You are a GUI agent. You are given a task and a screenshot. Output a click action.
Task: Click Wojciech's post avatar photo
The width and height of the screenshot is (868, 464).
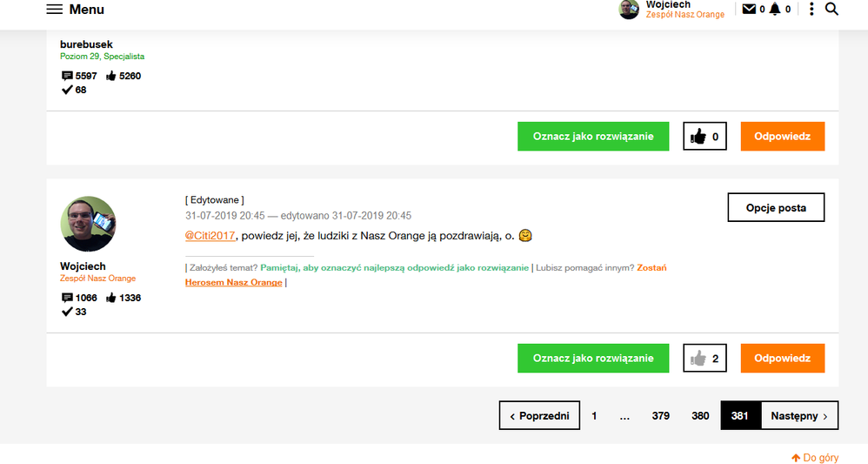click(x=88, y=224)
